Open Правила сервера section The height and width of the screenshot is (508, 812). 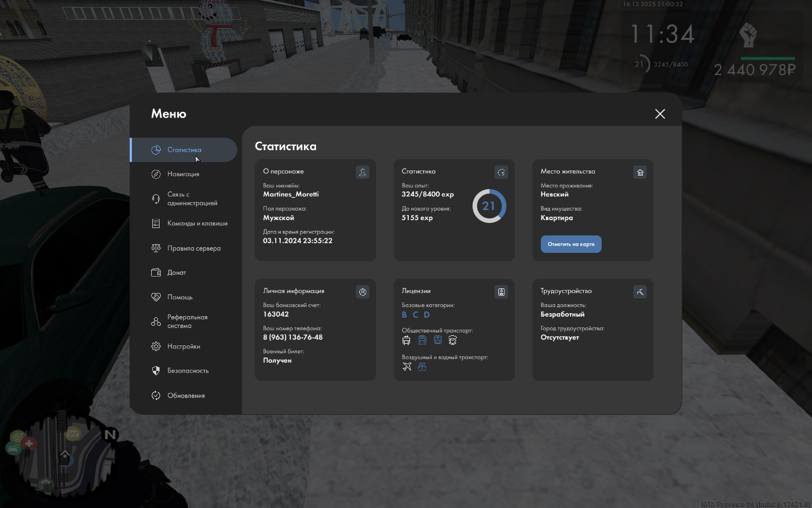pyautogui.click(x=184, y=248)
